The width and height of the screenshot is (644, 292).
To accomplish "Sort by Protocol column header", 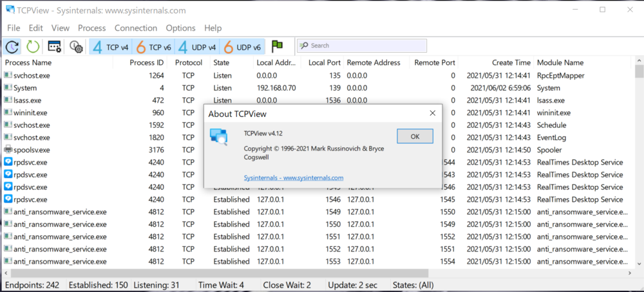I will pyautogui.click(x=189, y=63).
